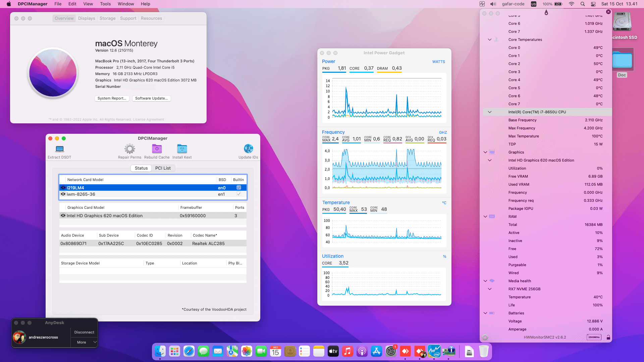This screenshot has height=362, width=644.
Task: Open Calendar showing Oct 15 in Dock
Action: point(275,351)
